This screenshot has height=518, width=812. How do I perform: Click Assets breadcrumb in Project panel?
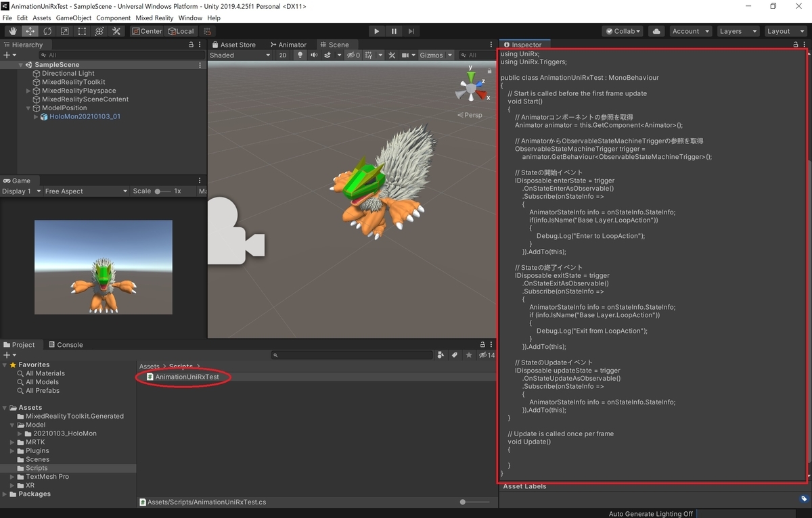pos(150,367)
